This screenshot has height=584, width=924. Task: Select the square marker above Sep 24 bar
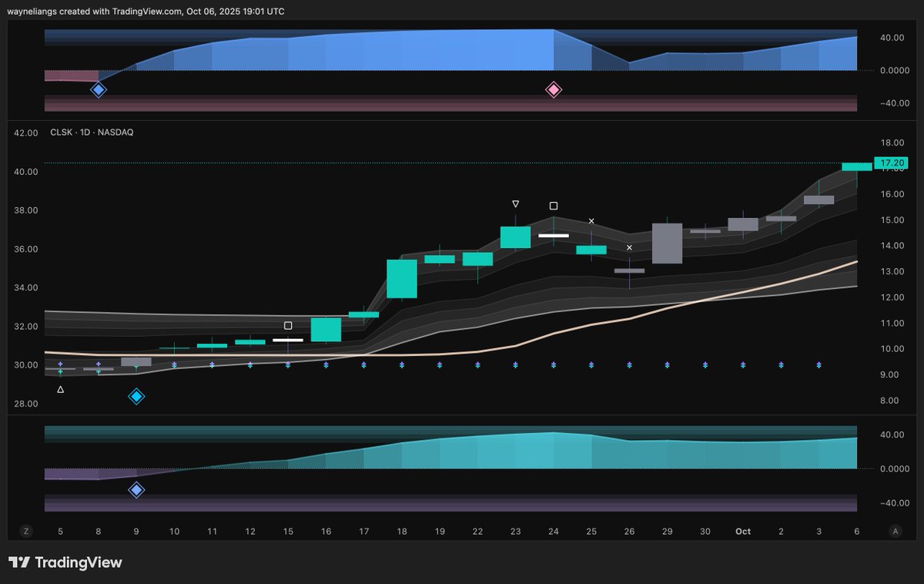(553, 206)
